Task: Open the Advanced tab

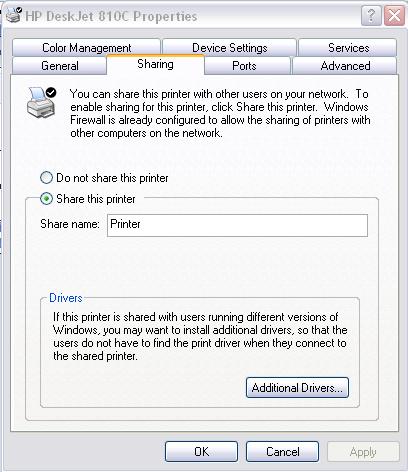Action: [x=345, y=66]
